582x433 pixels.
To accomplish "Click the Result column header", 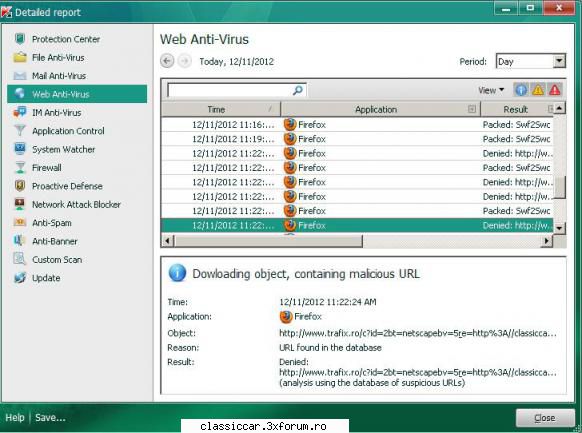I will coord(517,109).
